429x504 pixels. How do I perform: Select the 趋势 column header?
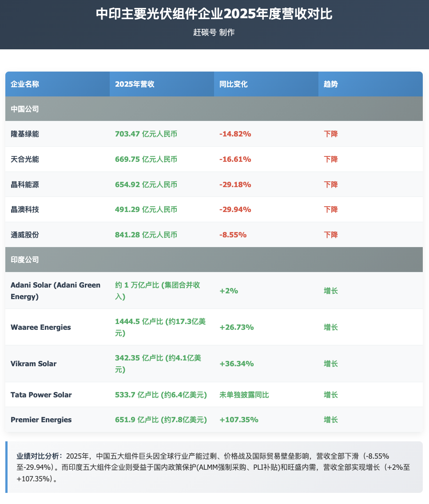[370, 84]
